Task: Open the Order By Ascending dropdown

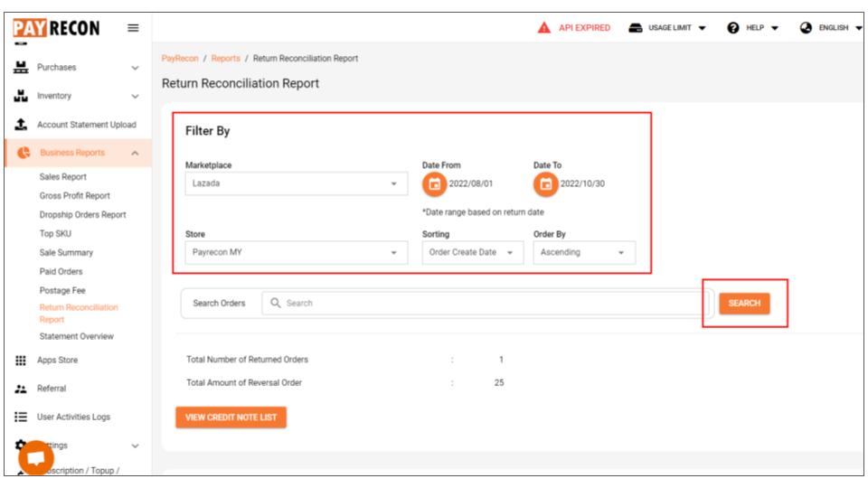Action: coord(584,252)
